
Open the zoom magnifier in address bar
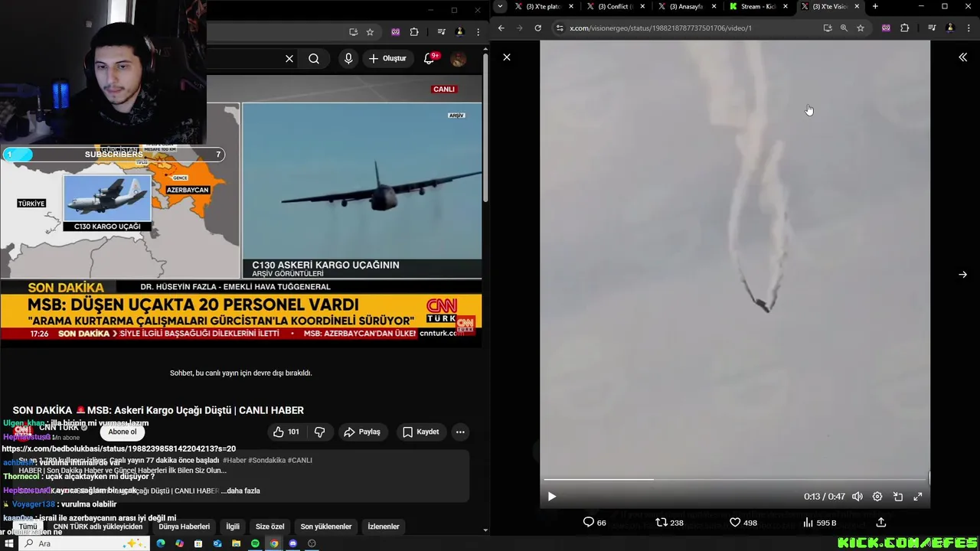click(x=844, y=28)
